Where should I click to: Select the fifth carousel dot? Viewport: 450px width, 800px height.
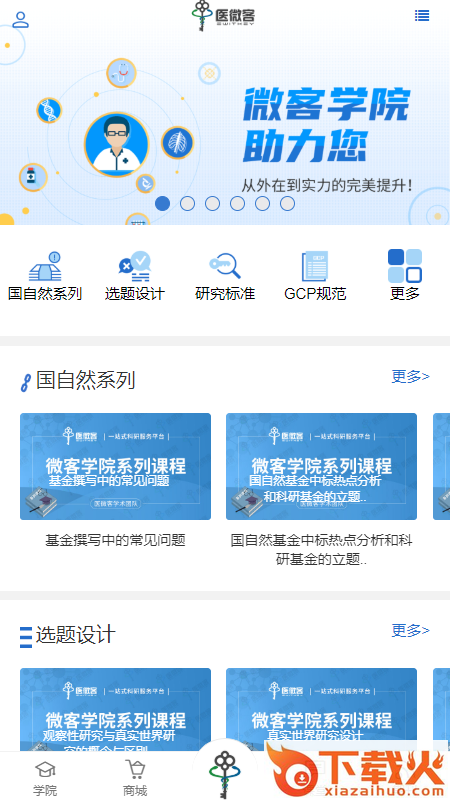pos(262,204)
